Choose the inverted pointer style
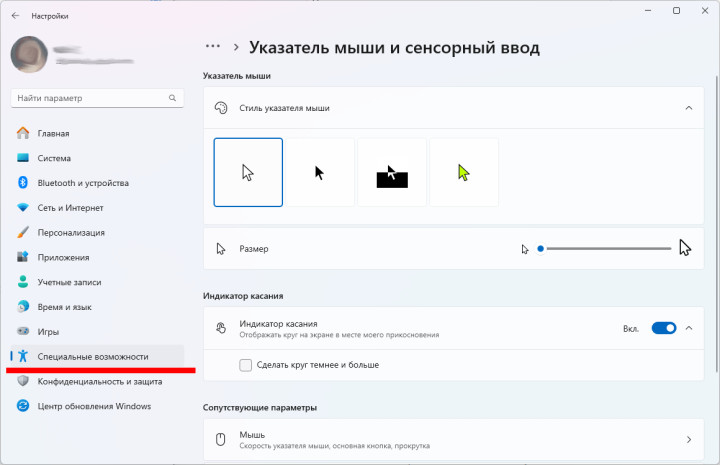The width and height of the screenshot is (720, 465). [x=392, y=172]
